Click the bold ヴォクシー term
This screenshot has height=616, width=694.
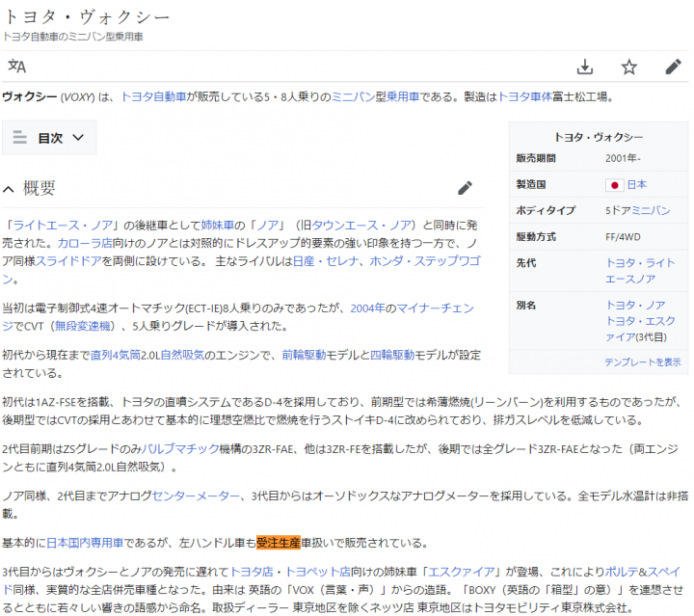click(x=30, y=96)
